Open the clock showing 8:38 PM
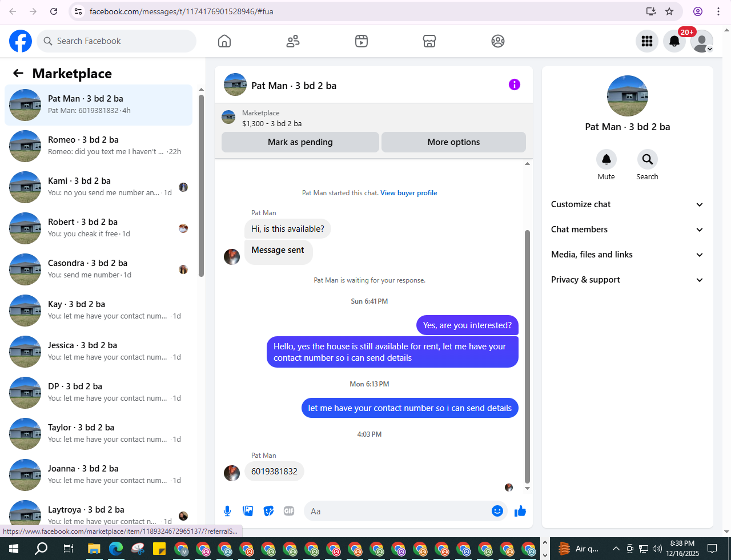The height and width of the screenshot is (560, 731). (682, 549)
